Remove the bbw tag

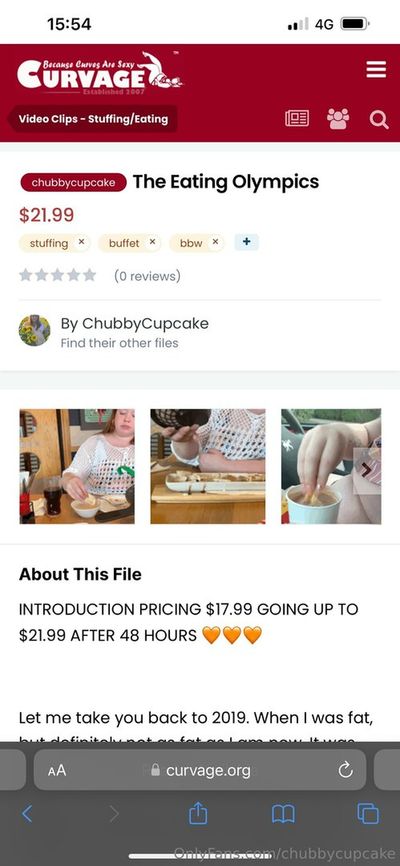[215, 242]
